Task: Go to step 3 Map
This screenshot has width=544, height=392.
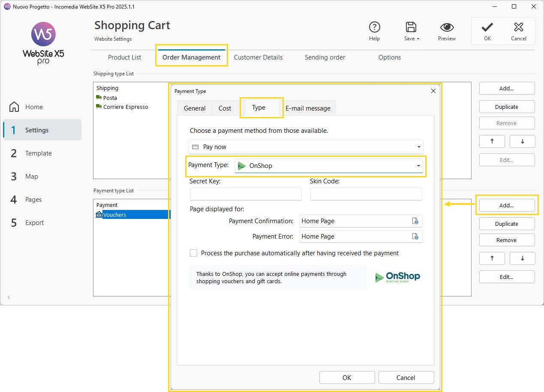Action: (x=42, y=177)
